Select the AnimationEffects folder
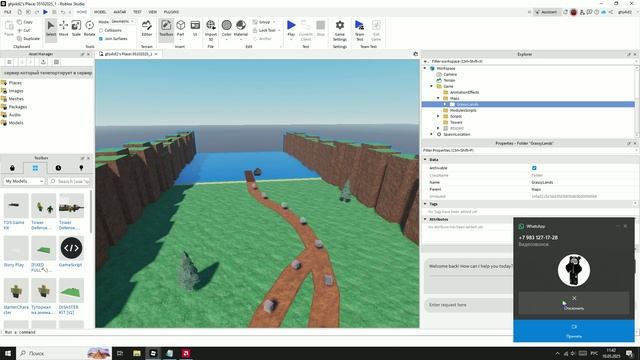The image size is (640, 360). tap(464, 92)
